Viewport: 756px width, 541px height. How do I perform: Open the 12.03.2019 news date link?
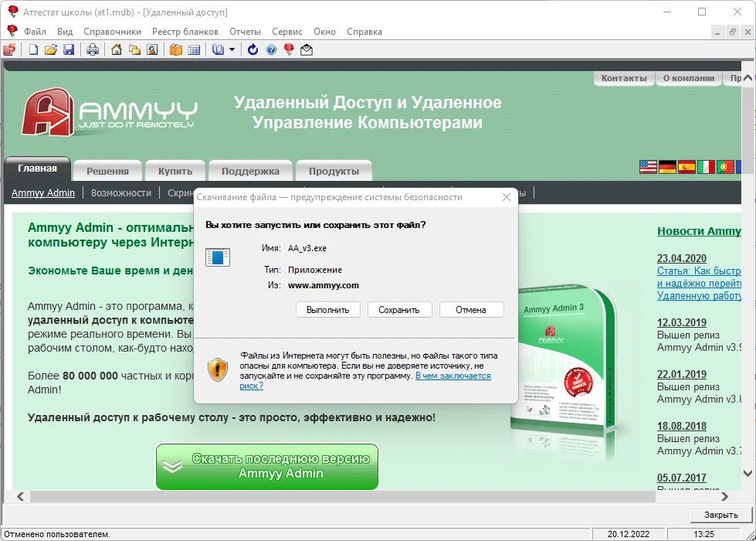tap(682, 322)
